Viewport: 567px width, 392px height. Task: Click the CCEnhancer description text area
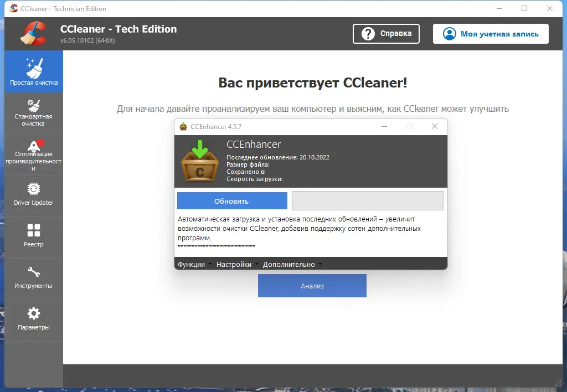[311, 233]
